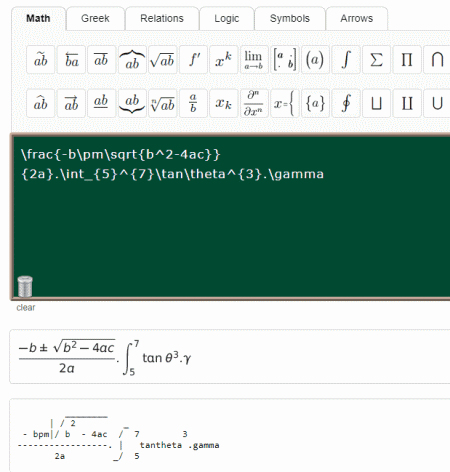The image size is (450, 472).
Task: Open the Greek tab
Action: 95,18
